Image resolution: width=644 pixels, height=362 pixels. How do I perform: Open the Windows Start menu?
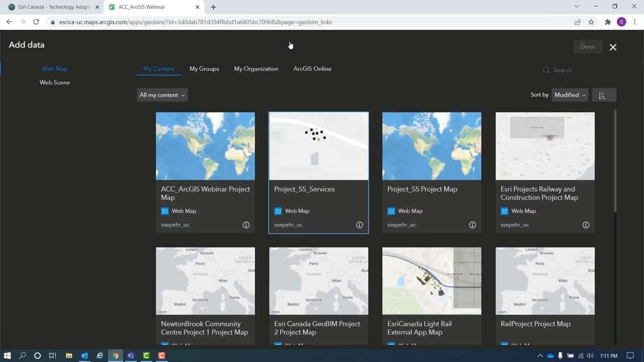(7, 355)
